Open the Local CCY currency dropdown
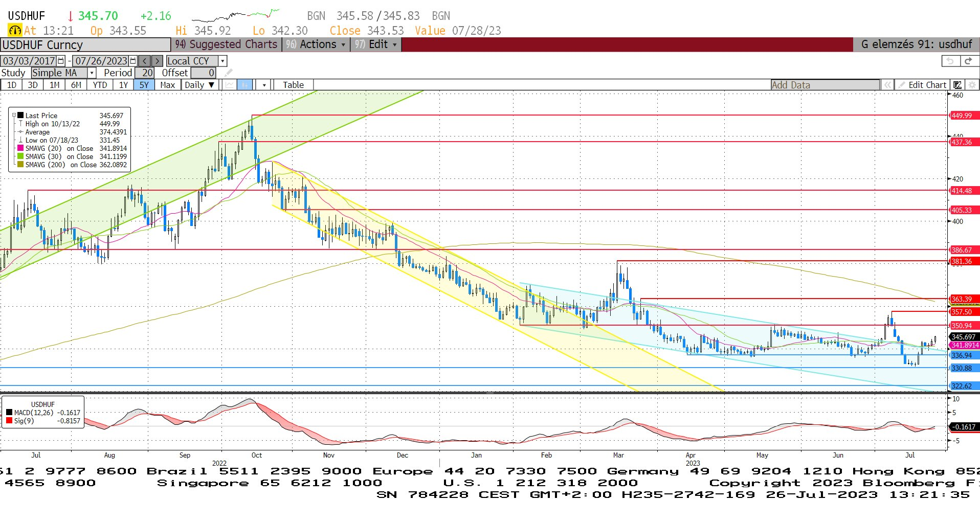This screenshot has width=980, height=523. point(222,61)
